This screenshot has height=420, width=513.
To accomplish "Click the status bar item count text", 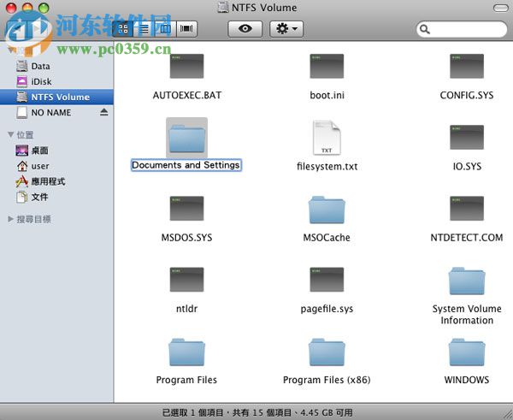I will (257, 412).
